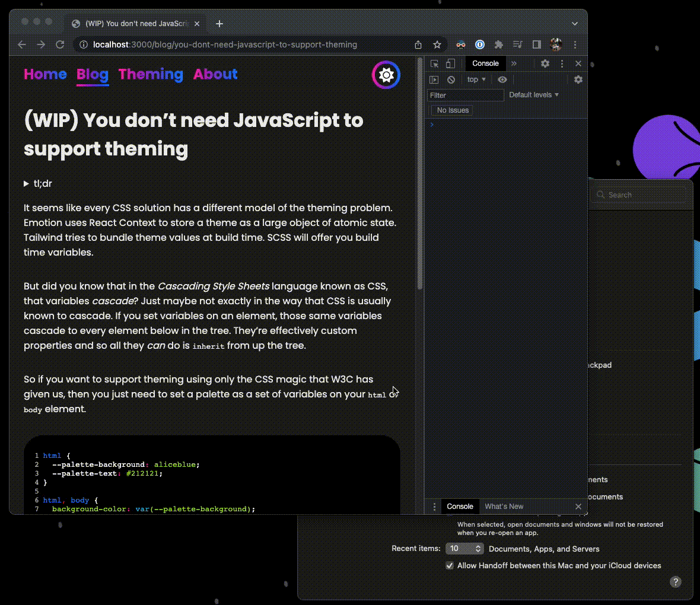The image size is (700, 605).
Task: Create a live expression with the eye icon
Action: click(502, 79)
